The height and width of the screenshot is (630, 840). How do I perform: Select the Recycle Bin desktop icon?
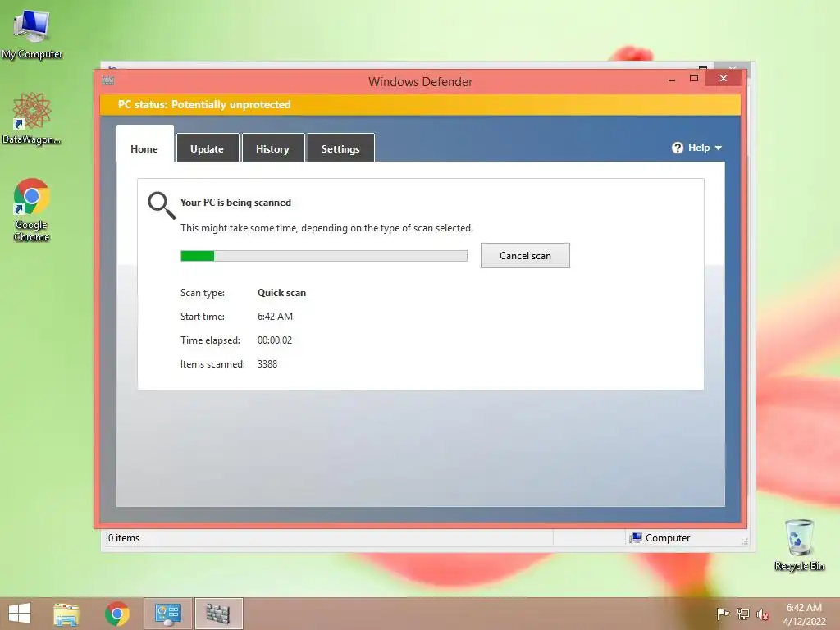point(799,545)
